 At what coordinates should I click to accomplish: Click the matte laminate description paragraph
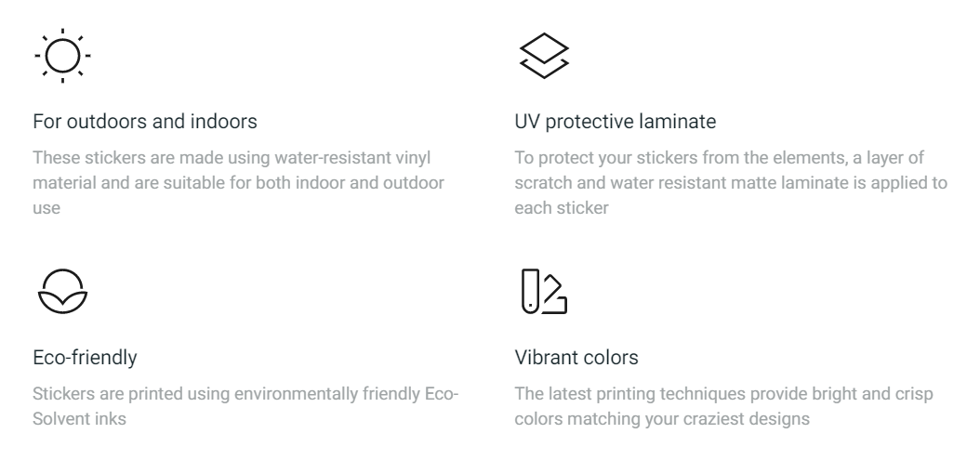click(x=731, y=182)
